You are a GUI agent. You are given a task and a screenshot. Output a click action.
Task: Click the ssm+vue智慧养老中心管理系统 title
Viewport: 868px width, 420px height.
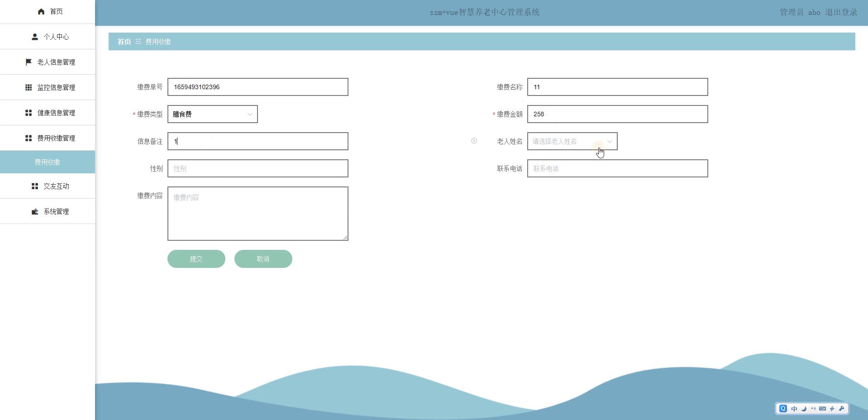pos(485,12)
